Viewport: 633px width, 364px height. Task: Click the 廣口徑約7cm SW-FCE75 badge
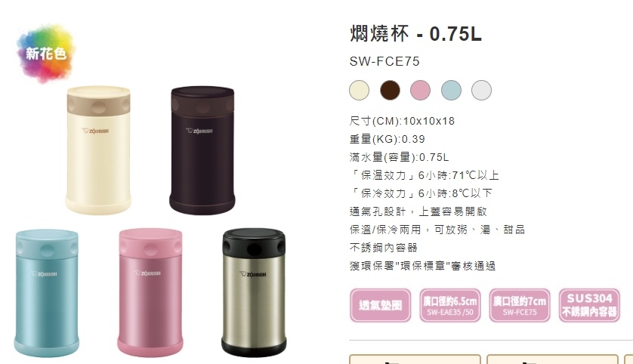point(520,306)
